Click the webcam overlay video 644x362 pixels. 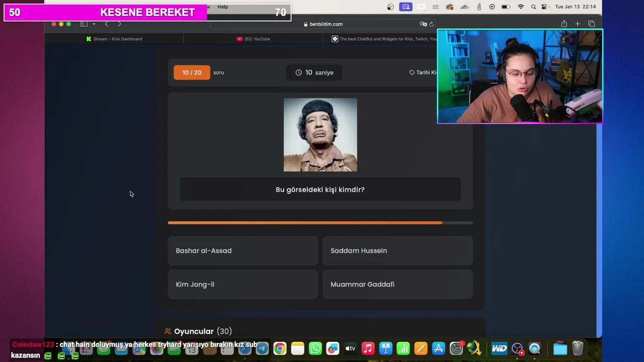click(x=520, y=76)
